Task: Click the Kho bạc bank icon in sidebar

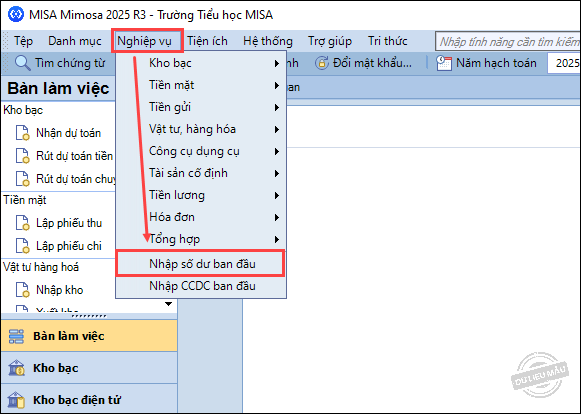Action: click(16, 368)
